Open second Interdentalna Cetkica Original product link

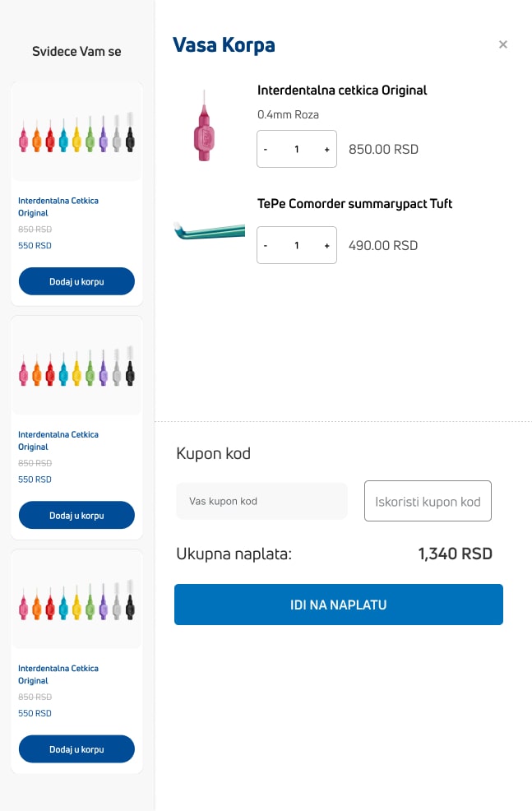pos(58,440)
